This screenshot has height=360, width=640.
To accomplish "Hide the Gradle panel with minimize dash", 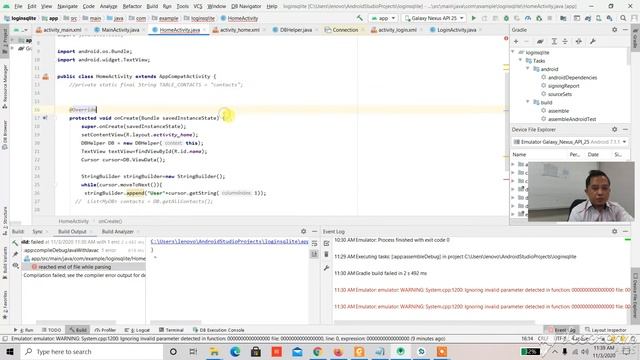I will coord(625,30).
